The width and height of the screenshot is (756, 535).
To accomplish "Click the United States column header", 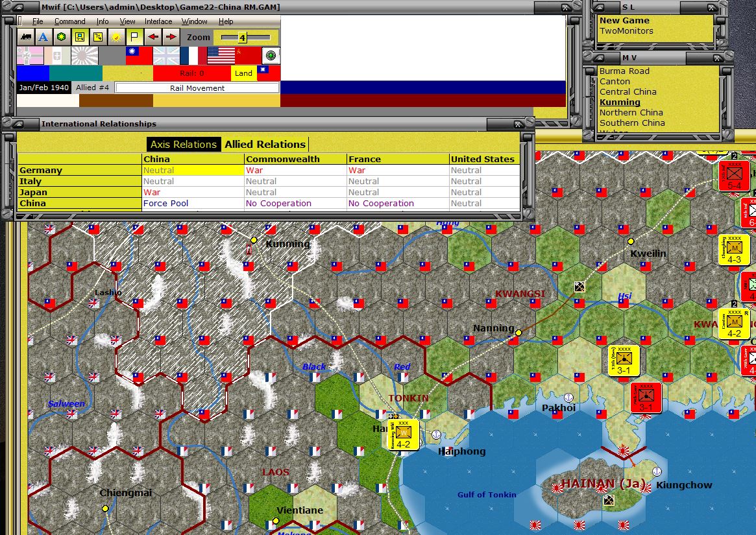I will click(x=483, y=159).
